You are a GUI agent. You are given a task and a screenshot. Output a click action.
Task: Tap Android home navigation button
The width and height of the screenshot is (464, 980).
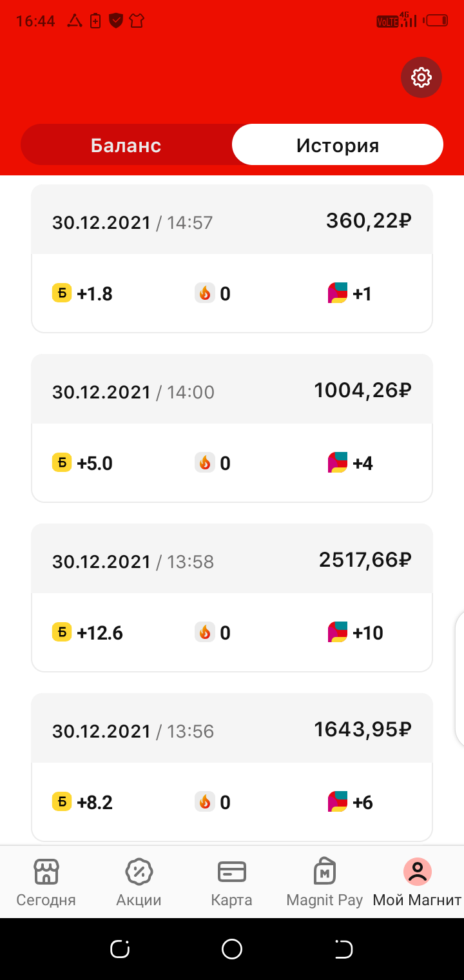tap(232, 949)
